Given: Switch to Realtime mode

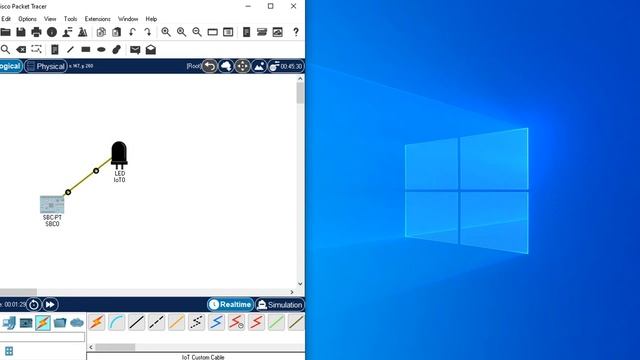Looking at the screenshot, I should (231, 304).
